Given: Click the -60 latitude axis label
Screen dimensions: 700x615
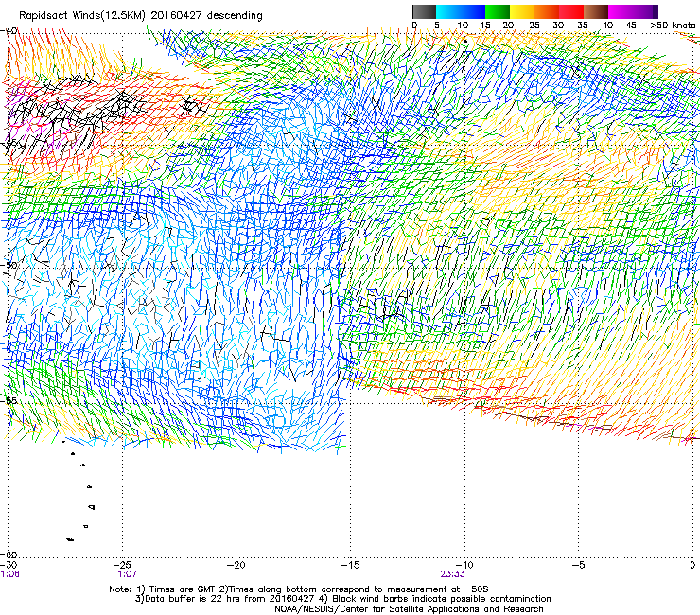Looking at the screenshot, I should pyautogui.click(x=9, y=554).
